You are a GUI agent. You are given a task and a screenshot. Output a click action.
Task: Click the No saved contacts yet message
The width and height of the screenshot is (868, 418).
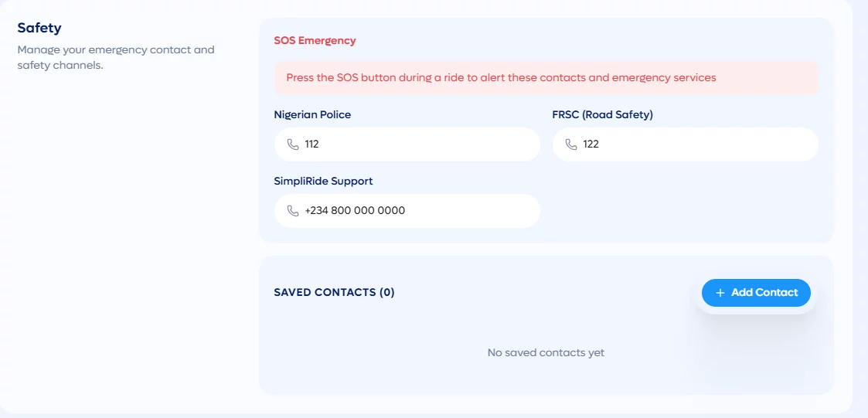click(546, 352)
